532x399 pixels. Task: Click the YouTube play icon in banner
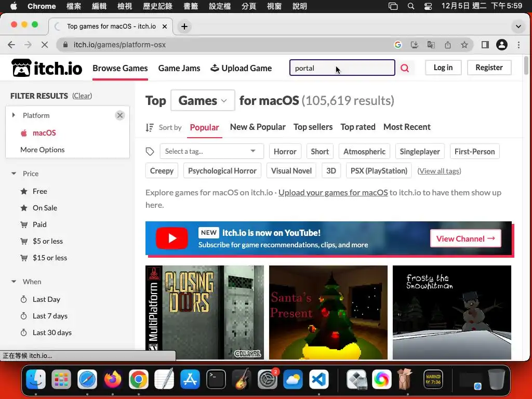point(171,238)
